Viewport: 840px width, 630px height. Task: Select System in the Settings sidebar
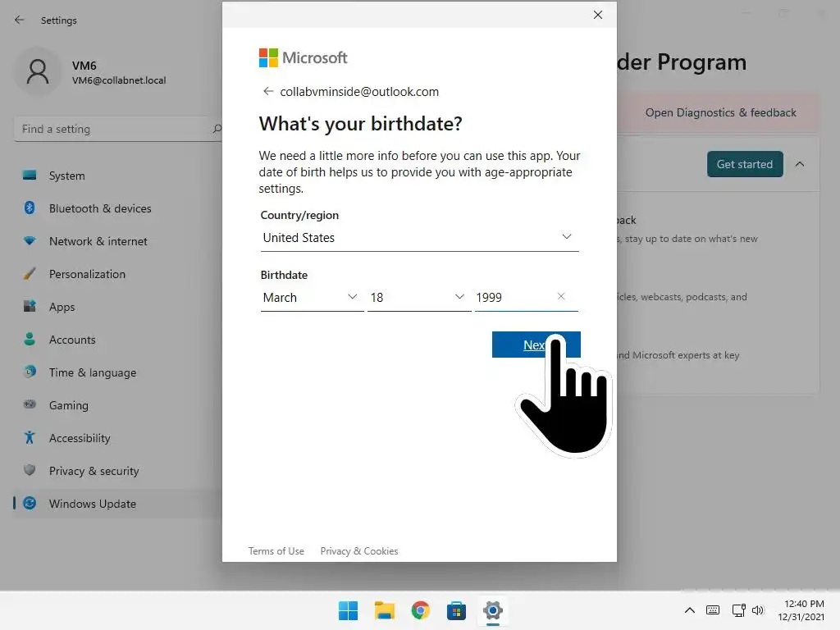click(x=118, y=176)
